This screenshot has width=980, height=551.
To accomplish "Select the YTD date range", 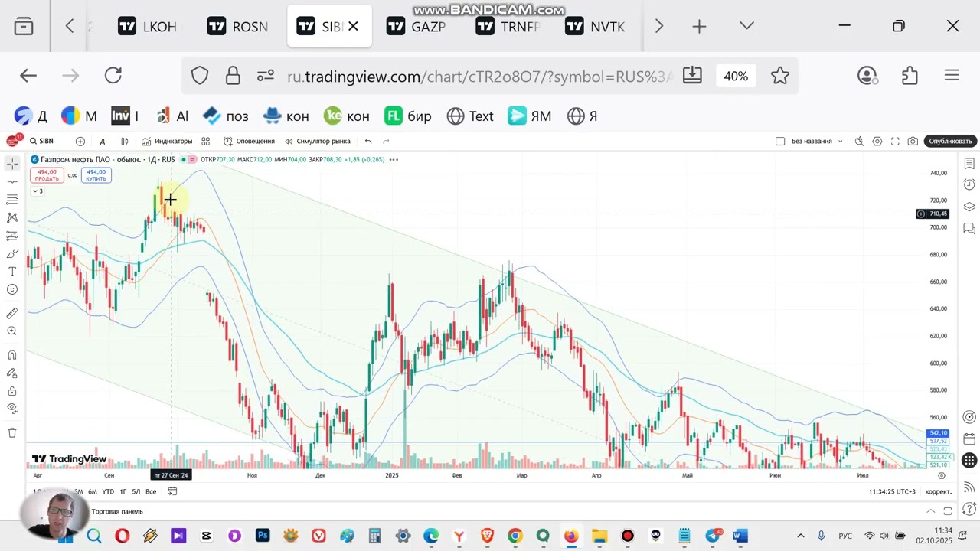I will click(108, 491).
